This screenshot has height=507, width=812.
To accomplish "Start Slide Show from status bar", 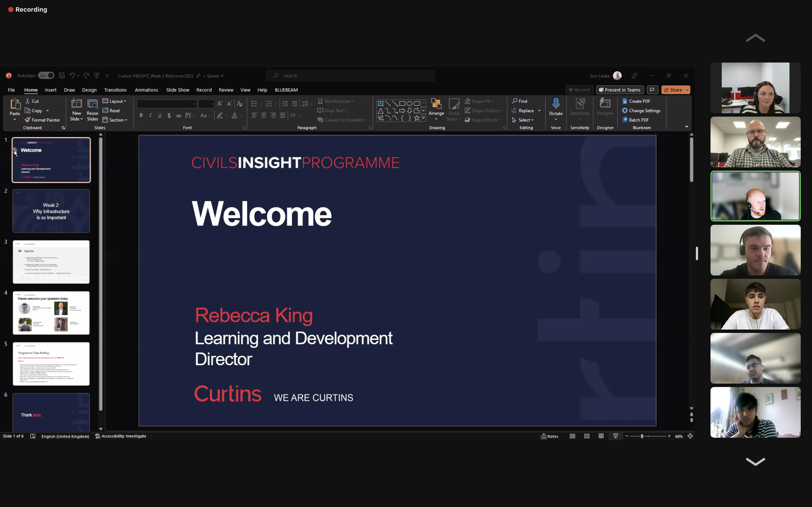I will click(615, 436).
